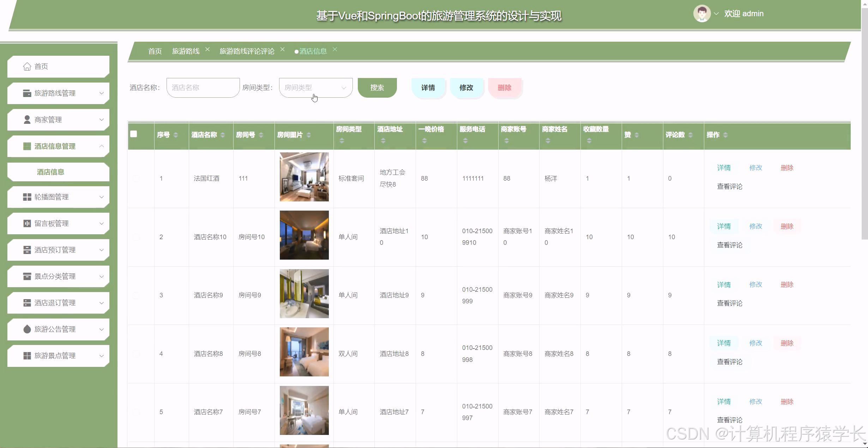
Task: Open 查看评论 for 酒店名称8 row
Action: (x=730, y=362)
